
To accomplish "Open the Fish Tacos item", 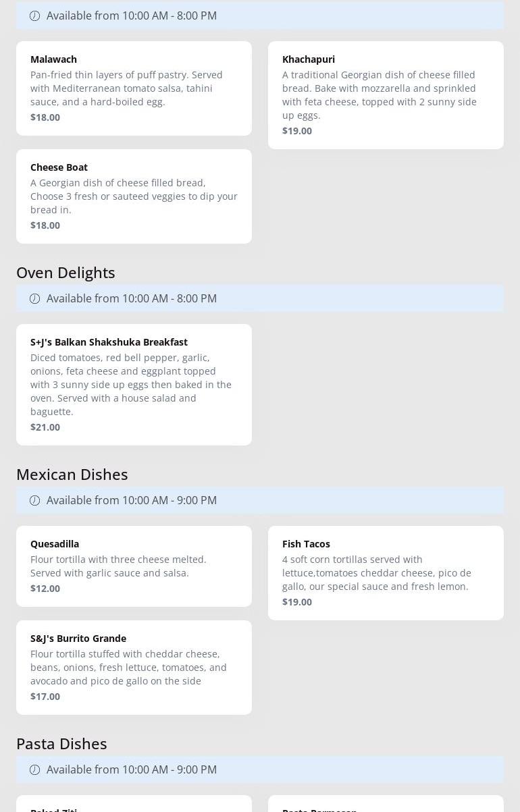I will coord(386,573).
